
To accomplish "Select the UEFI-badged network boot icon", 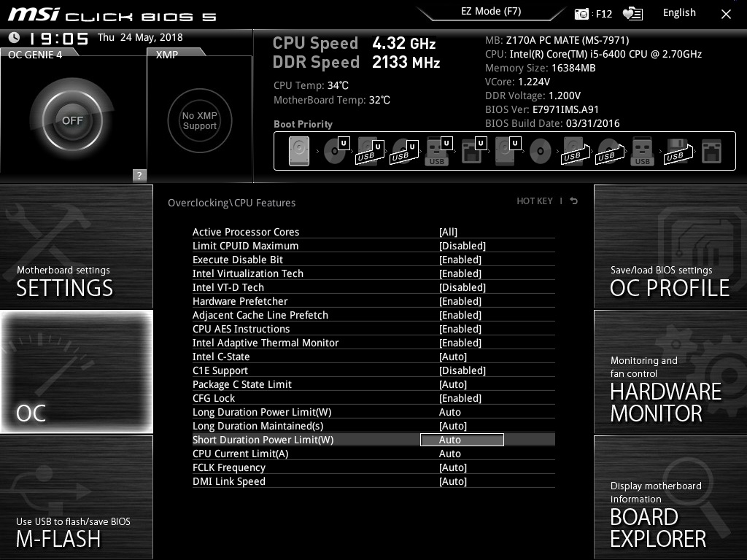I will click(473, 151).
